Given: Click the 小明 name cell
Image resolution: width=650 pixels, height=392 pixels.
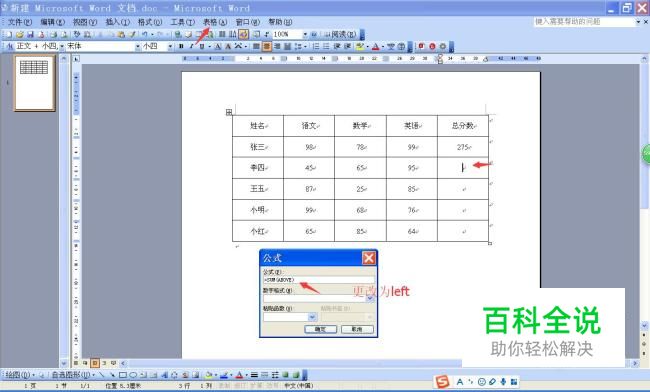Looking at the screenshot, I should pos(258,210).
